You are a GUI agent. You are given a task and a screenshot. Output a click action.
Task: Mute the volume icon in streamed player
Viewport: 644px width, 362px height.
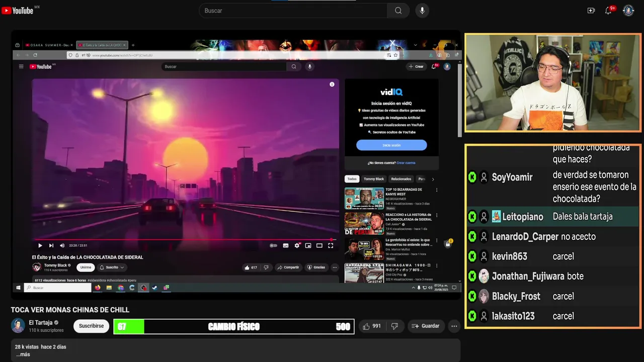62,245
